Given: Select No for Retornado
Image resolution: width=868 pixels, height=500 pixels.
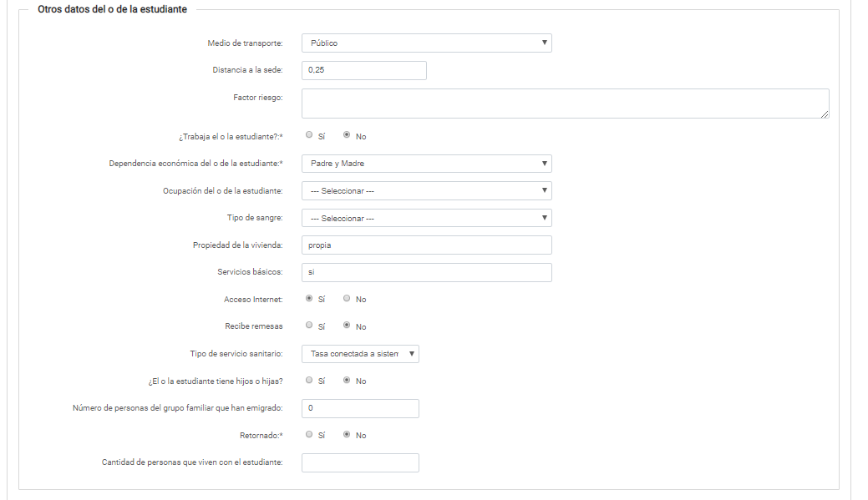Looking at the screenshot, I should click(x=348, y=434).
